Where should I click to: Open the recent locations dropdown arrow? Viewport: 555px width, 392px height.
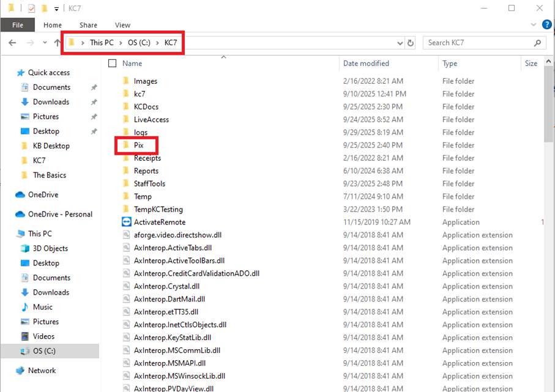pos(44,43)
